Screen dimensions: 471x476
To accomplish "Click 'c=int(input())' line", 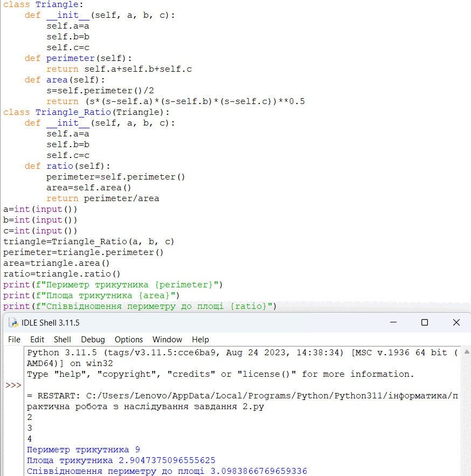I will [x=40, y=231].
